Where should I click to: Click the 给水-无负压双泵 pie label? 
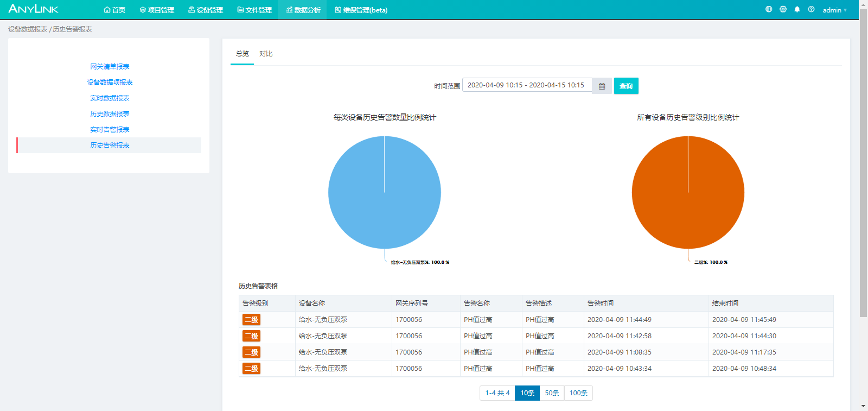point(420,262)
